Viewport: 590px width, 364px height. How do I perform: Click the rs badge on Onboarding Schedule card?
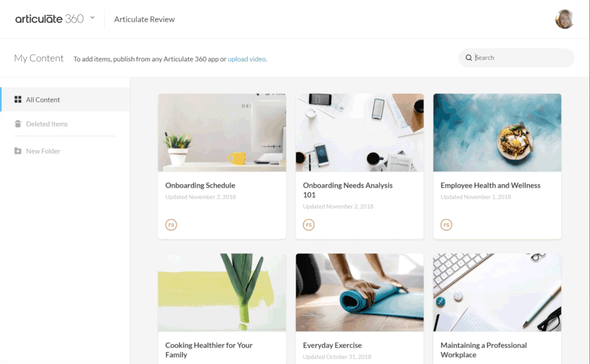171,225
